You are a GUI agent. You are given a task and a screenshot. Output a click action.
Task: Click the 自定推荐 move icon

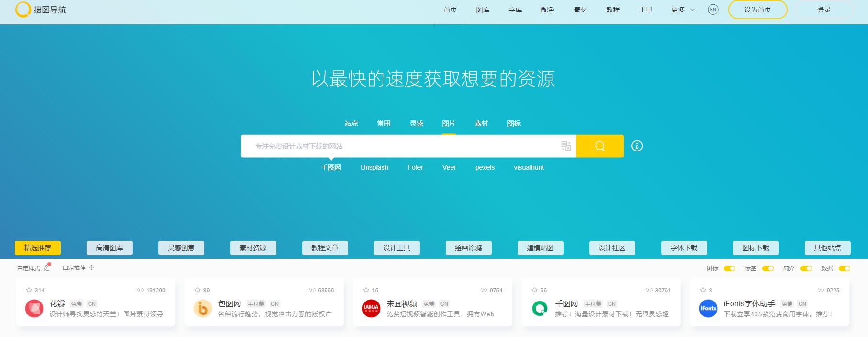pyautogui.click(x=91, y=267)
